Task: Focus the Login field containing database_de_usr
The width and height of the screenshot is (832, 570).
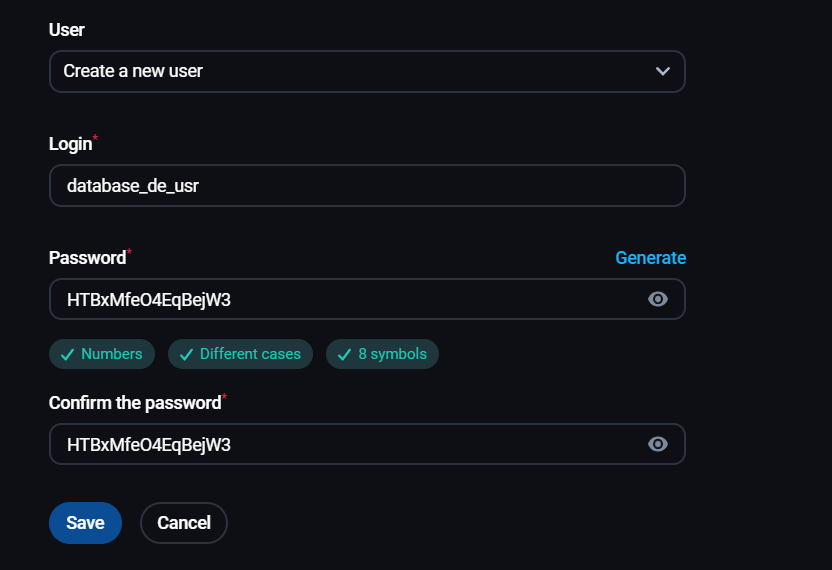Action: point(366,186)
